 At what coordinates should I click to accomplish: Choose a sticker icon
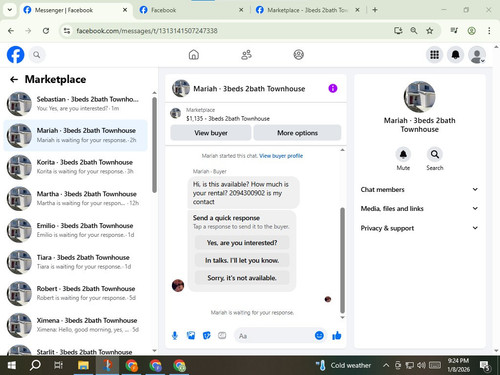coord(207,336)
